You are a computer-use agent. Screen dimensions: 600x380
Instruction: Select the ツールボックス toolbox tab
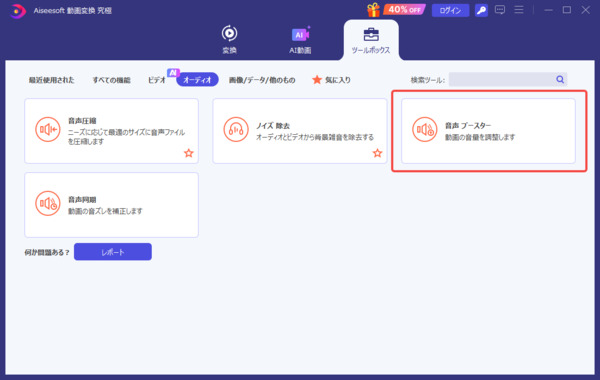(371, 40)
